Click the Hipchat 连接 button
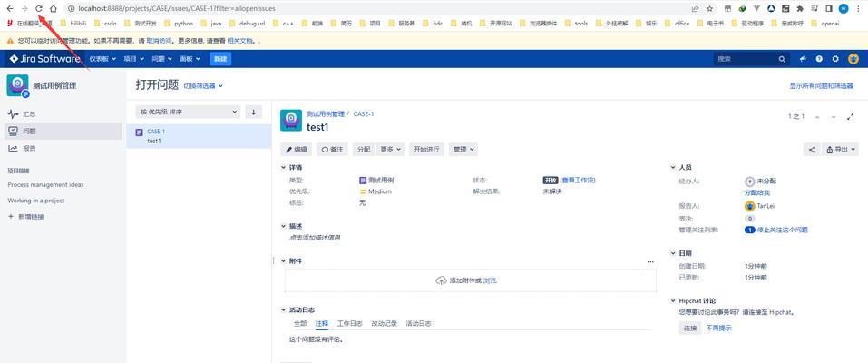The image size is (868, 363). point(689,329)
